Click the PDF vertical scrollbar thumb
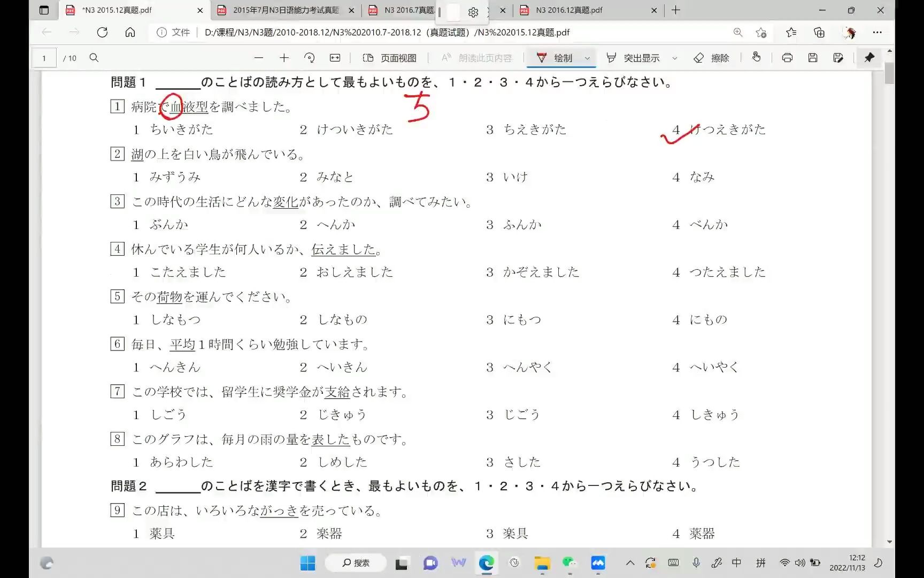Screen dimensions: 924x578 [889, 73]
